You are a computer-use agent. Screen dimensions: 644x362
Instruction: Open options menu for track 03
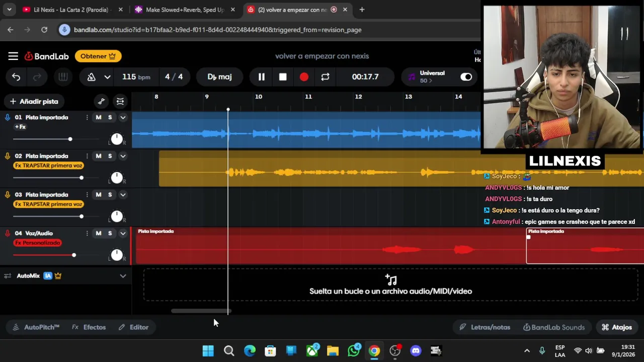tap(87, 195)
